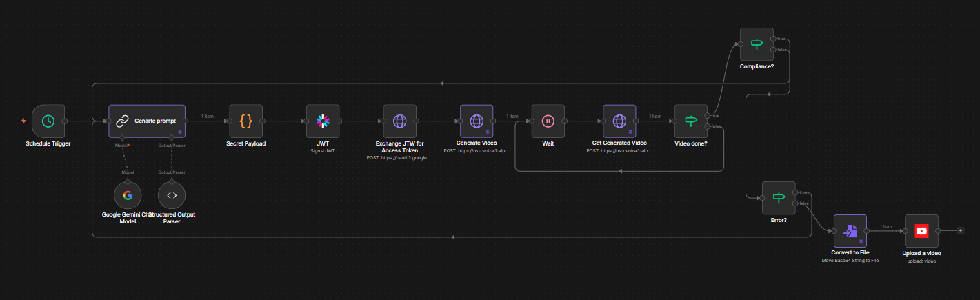Viewport: 980px width, 300px height.
Task: Click the Video done? IF node
Action: (690, 121)
